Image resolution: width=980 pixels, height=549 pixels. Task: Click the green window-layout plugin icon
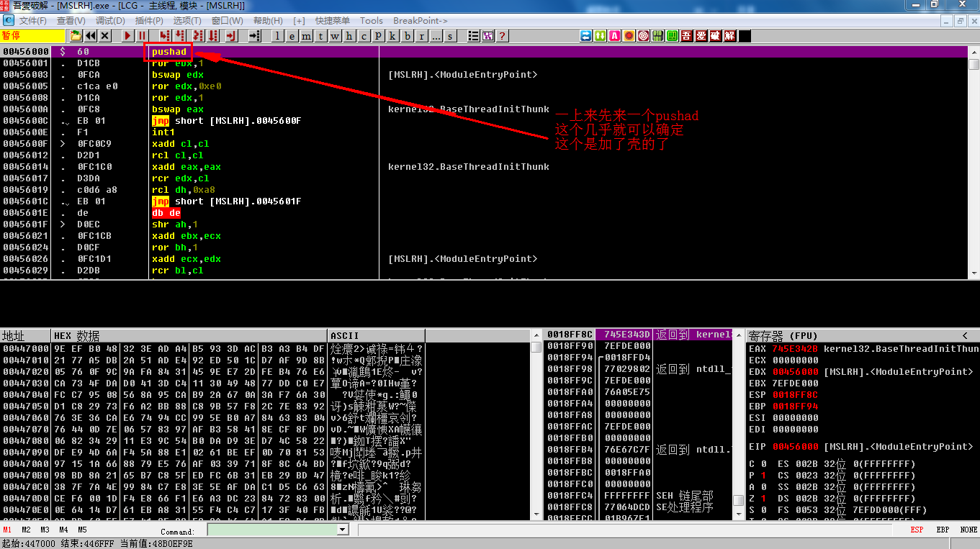(x=673, y=35)
